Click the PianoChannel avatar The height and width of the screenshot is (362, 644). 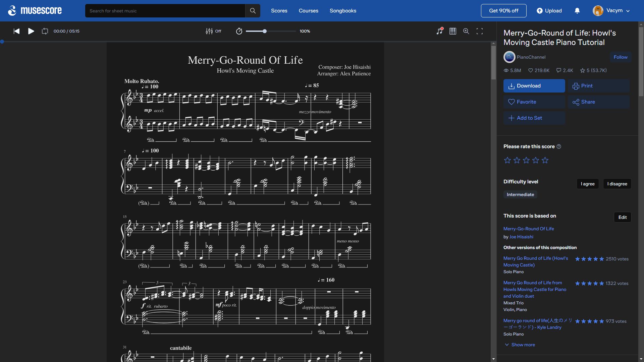509,57
